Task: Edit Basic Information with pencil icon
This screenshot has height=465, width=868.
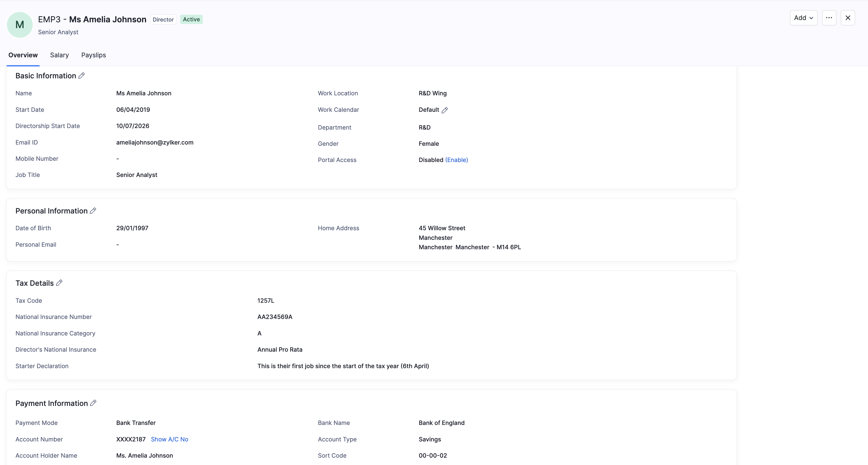Action: pos(81,76)
